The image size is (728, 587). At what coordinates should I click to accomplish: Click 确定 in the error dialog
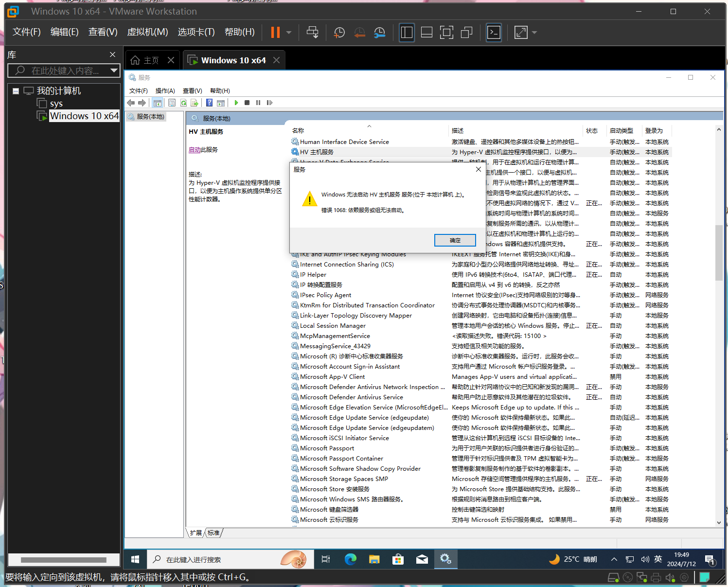(455, 240)
